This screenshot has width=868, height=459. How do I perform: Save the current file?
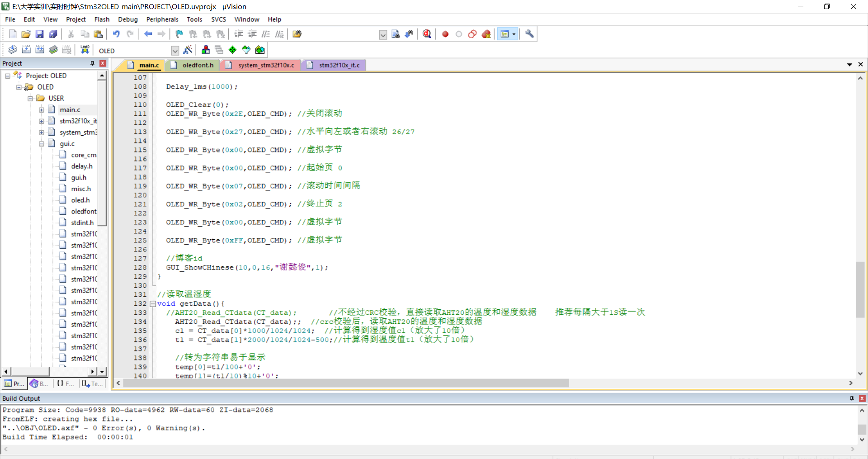[x=39, y=34]
